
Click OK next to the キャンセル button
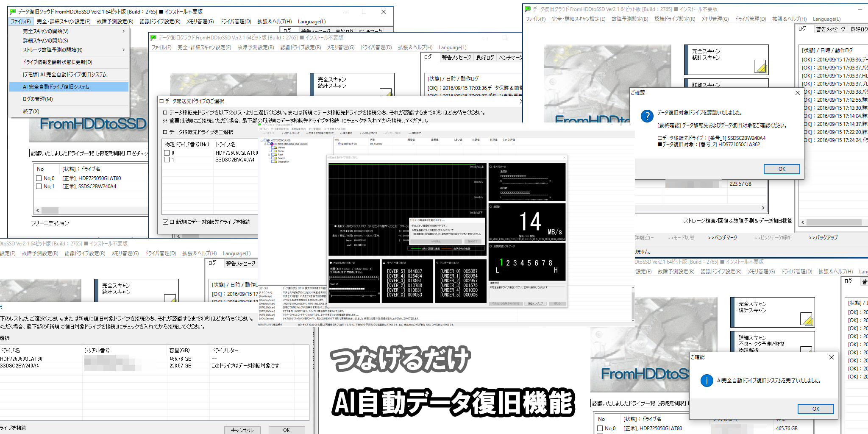tap(287, 430)
